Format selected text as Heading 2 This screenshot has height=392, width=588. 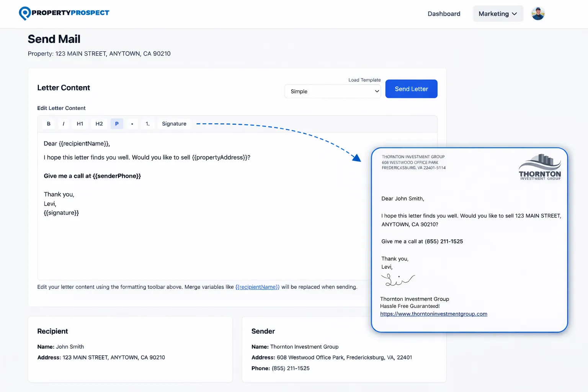point(99,124)
